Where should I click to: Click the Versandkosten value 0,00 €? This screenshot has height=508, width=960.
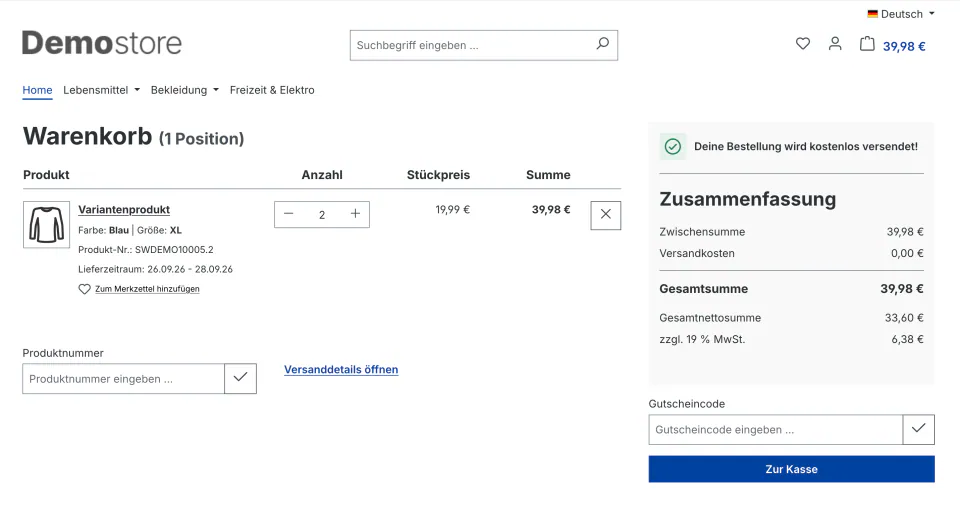click(x=907, y=253)
